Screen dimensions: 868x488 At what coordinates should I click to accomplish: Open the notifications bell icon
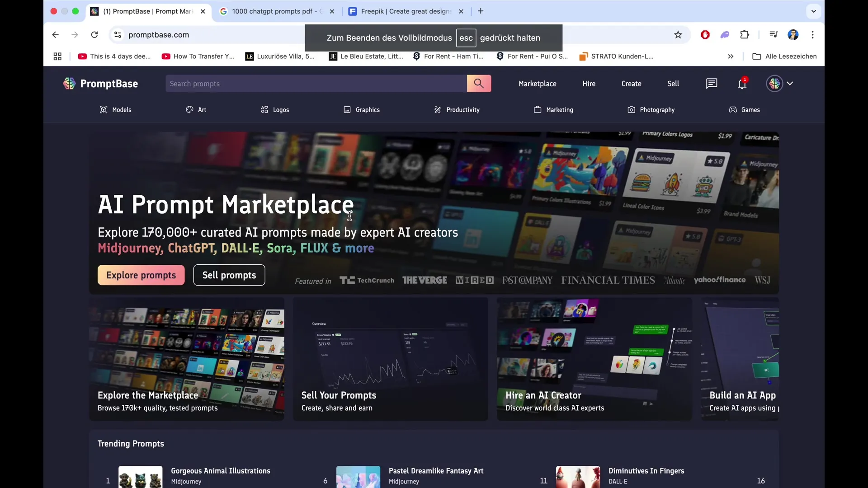point(742,84)
